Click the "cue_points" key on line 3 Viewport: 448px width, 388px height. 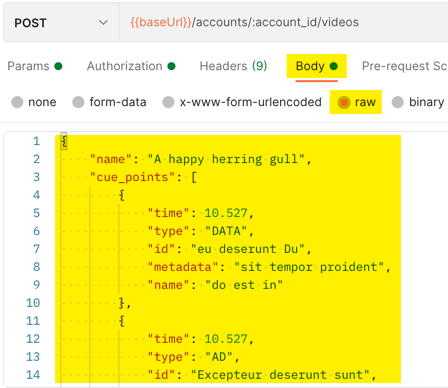(x=133, y=177)
